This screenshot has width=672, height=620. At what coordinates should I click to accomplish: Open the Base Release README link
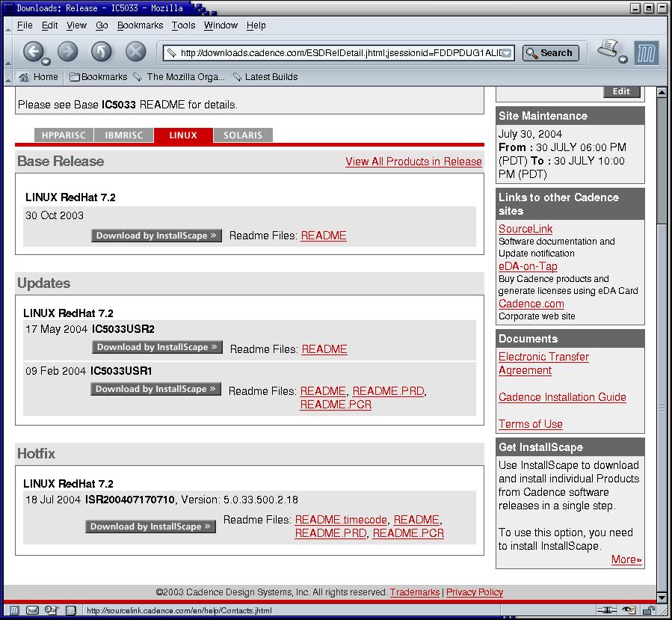324,236
